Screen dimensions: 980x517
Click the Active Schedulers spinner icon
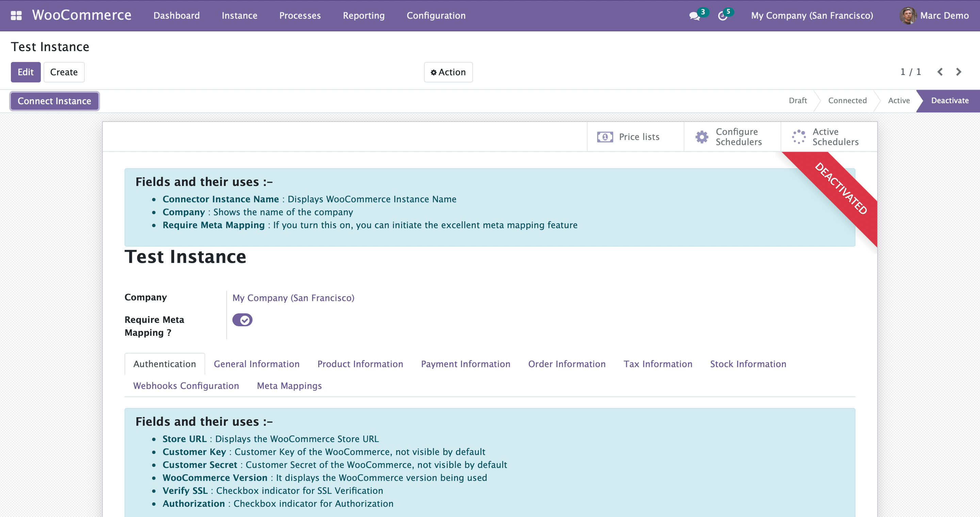pyautogui.click(x=799, y=137)
